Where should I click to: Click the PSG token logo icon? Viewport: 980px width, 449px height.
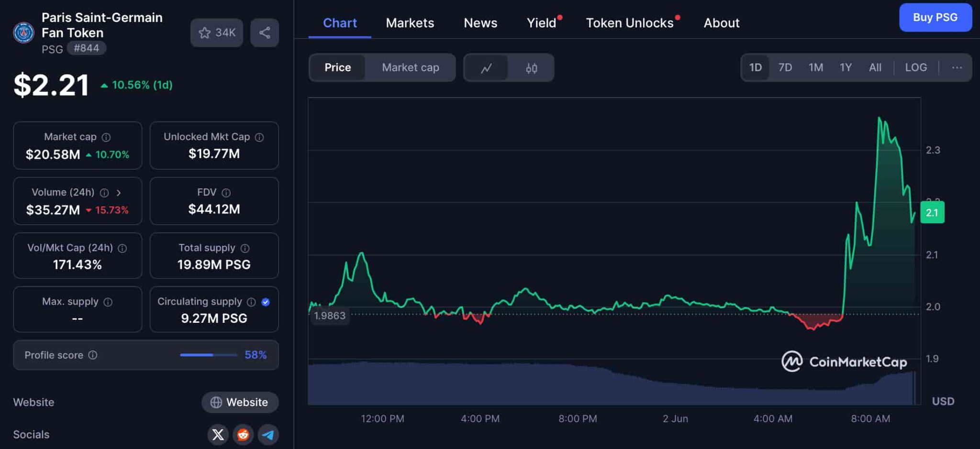tap(23, 33)
